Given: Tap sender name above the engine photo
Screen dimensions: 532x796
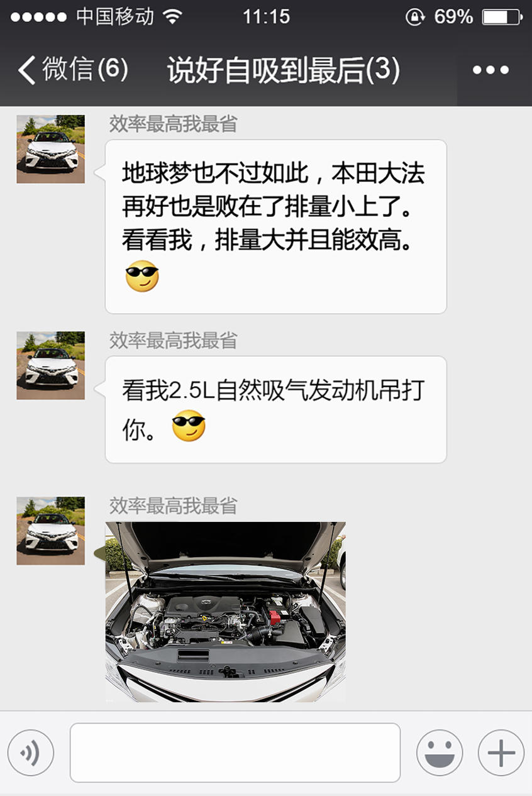Looking at the screenshot, I should tap(173, 506).
